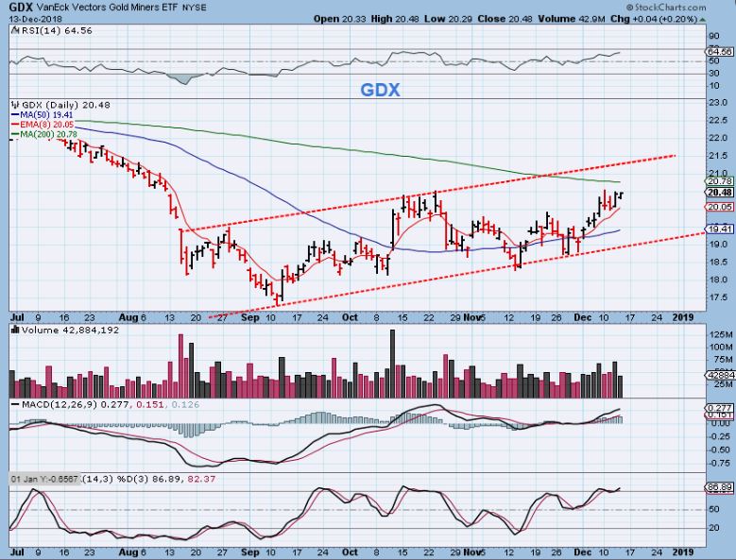Click the Low 20.29 value
This screenshot has width=736, height=560.
(x=449, y=19)
